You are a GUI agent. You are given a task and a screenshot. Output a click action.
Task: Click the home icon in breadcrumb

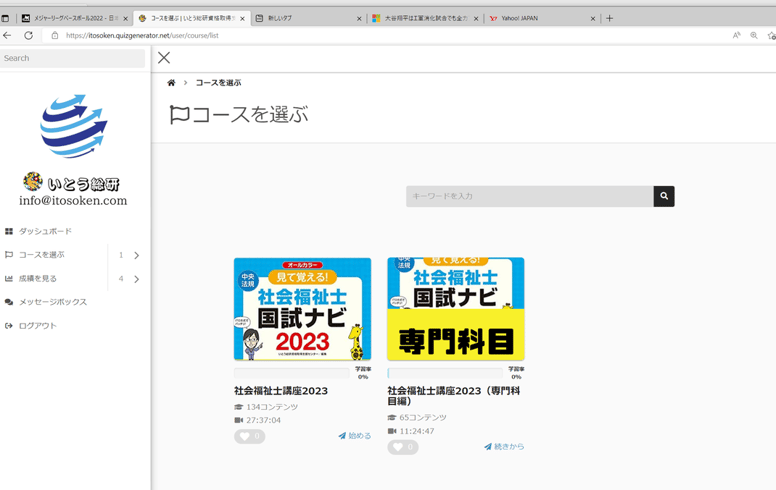click(171, 83)
